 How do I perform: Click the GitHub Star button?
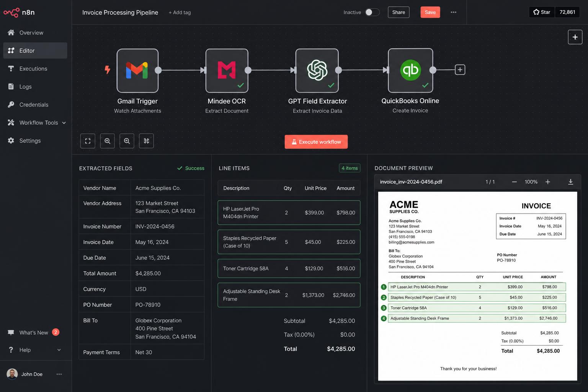pyautogui.click(x=542, y=12)
